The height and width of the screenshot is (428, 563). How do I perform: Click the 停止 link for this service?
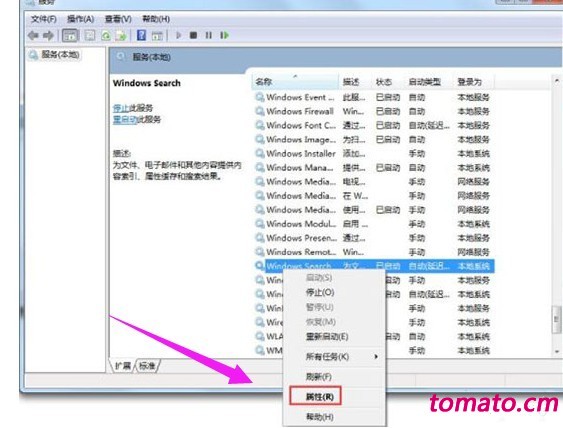tap(121, 108)
